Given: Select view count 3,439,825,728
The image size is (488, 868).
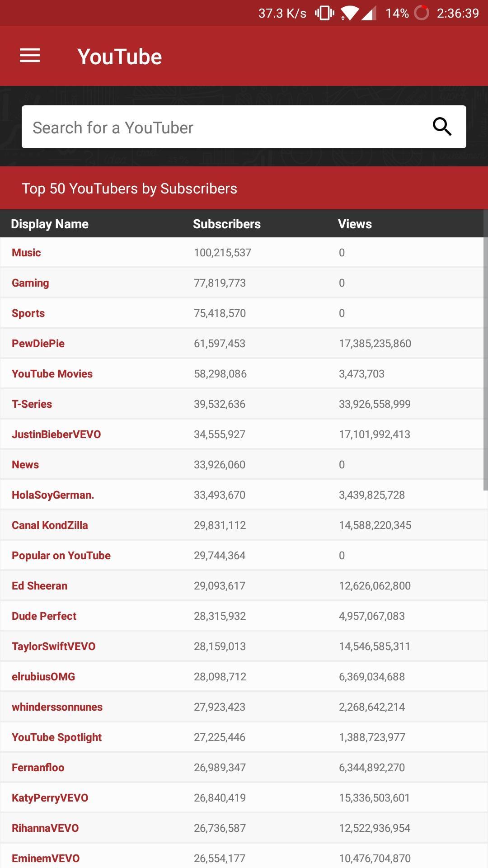Looking at the screenshot, I should click(x=372, y=495).
